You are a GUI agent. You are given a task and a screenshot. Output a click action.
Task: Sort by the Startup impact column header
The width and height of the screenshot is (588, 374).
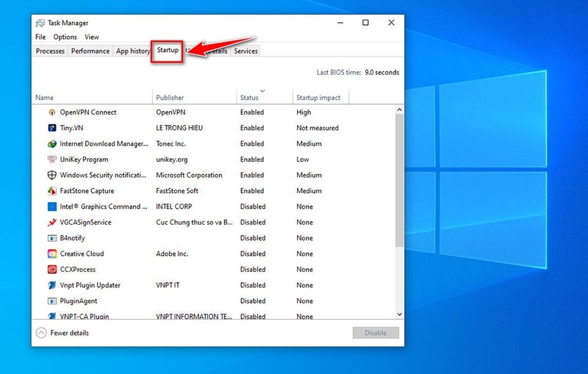point(320,98)
